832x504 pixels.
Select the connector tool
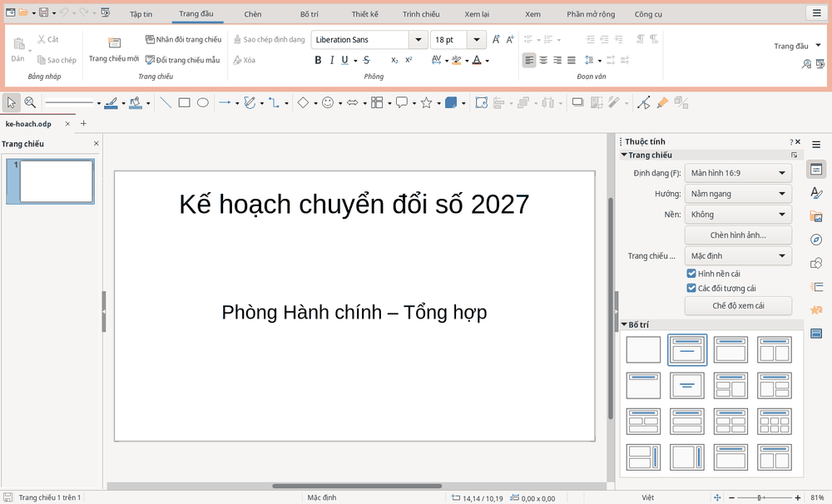274,102
